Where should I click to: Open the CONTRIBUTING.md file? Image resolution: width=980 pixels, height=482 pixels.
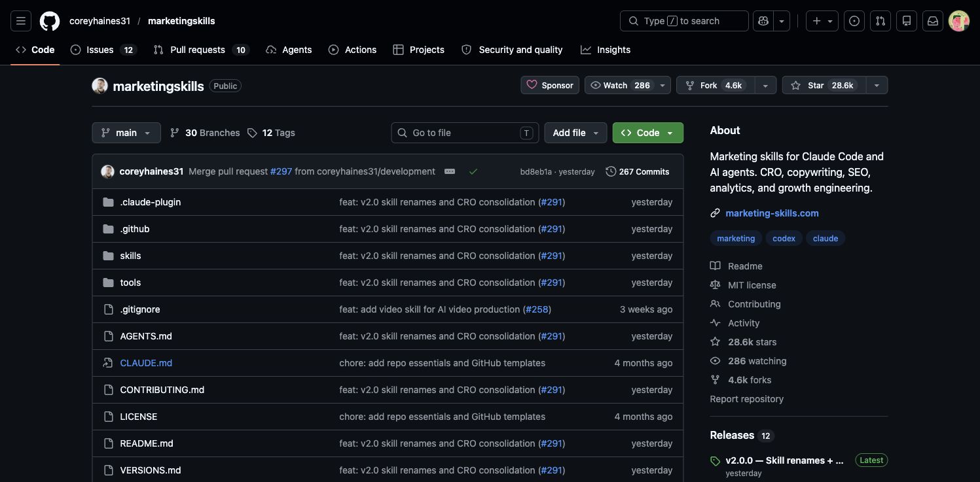tap(162, 390)
